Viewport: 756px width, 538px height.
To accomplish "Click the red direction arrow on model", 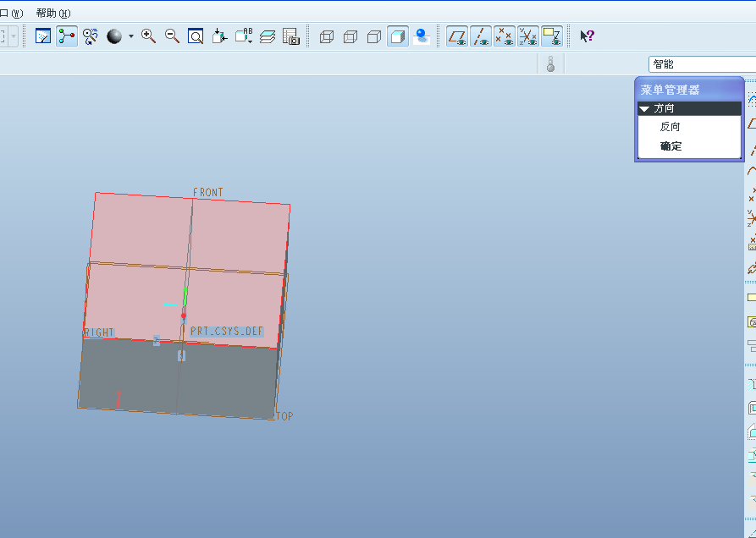I will click(119, 400).
